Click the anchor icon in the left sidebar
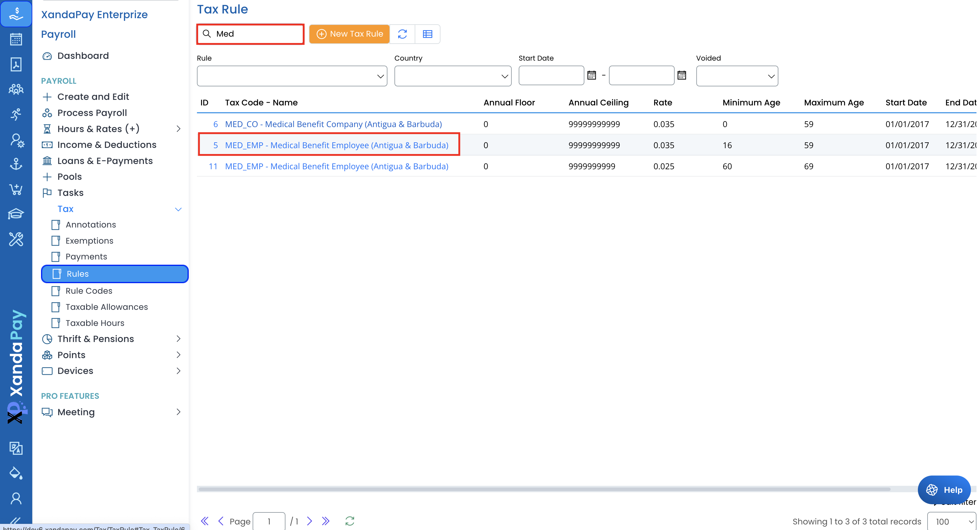Image resolution: width=980 pixels, height=530 pixels. point(16,164)
